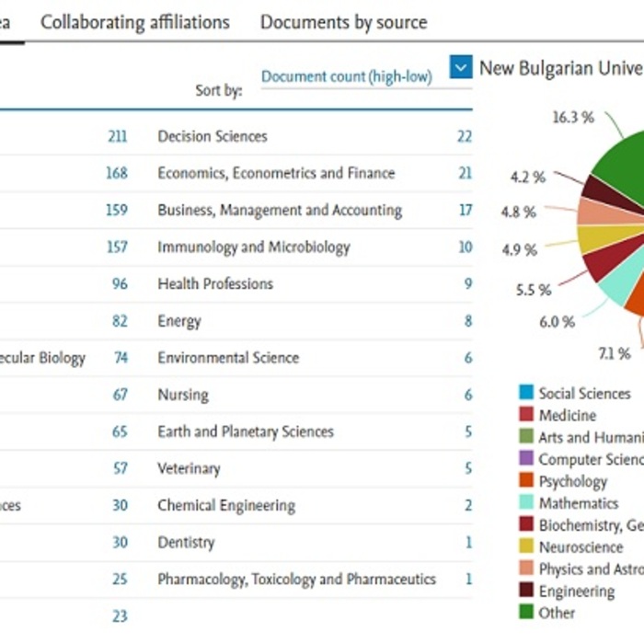Click the dark brown Engineering legend square
The width and height of the screenshot is (644, 644).
pos(526,592)
